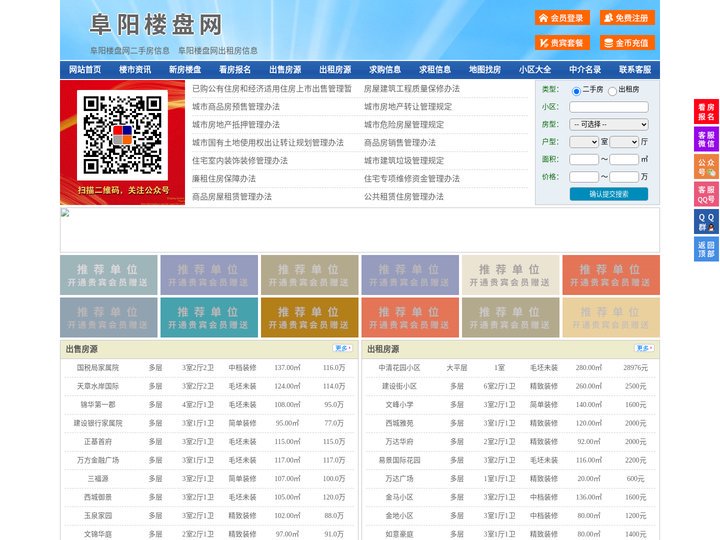Click the 小区 name input field
Image resolution: width=720 pixels, height=540 pixels.
pos(609,107)
